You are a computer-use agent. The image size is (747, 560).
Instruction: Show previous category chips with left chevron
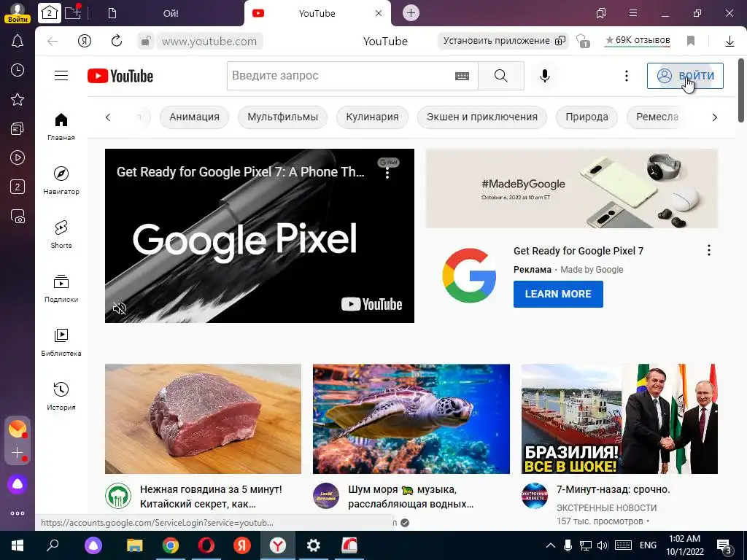pos(108,117)
